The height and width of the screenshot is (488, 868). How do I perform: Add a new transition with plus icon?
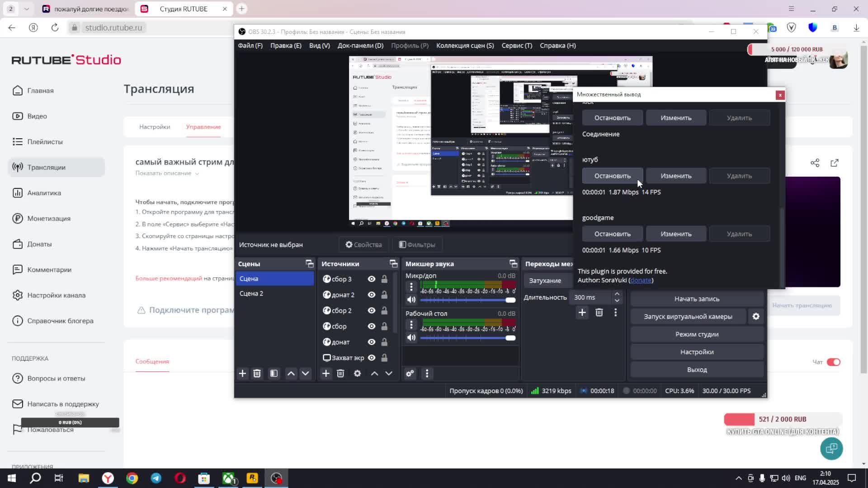coord(582,312)
